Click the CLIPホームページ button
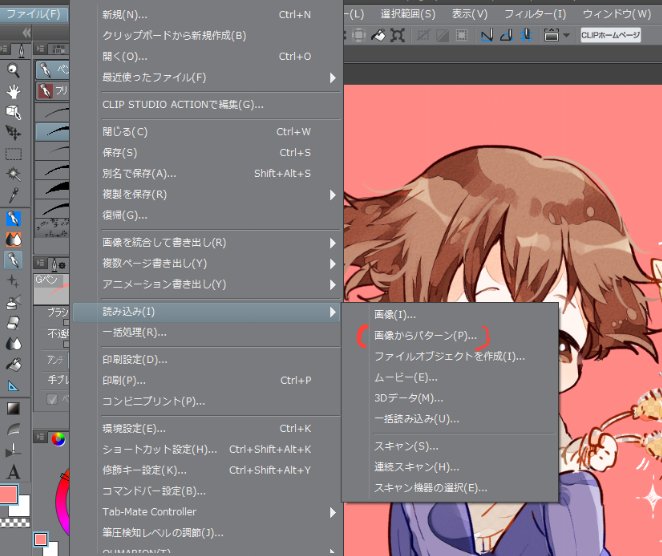 pos(610,35)
